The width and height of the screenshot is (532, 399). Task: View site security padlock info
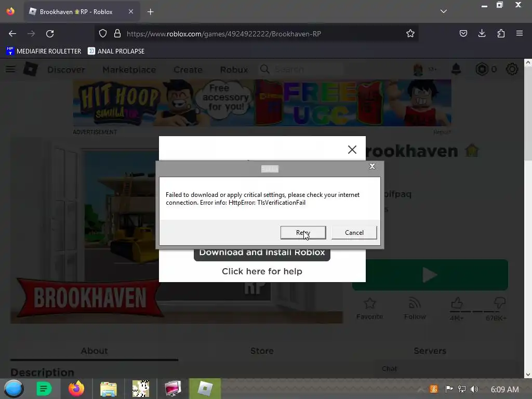(x=117, y=34)
